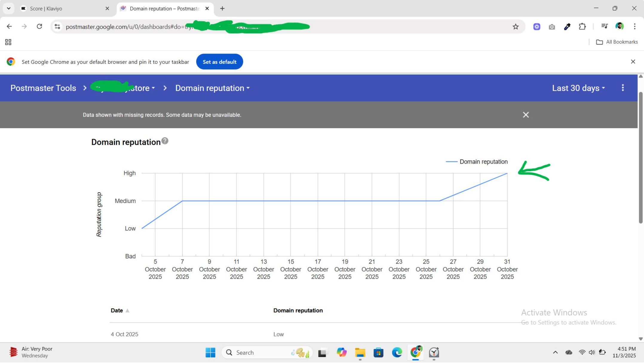Click the page vertical scrollbar thumb

(640, 158)
